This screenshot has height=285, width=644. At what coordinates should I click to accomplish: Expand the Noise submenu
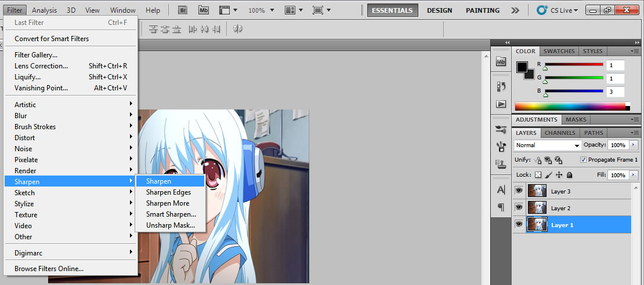(x=71, y=148)
